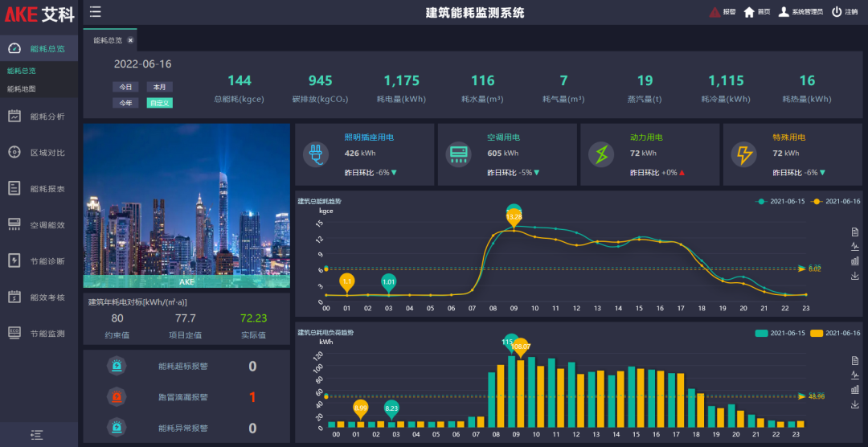Open 能耗地图 submenu item

22,88
